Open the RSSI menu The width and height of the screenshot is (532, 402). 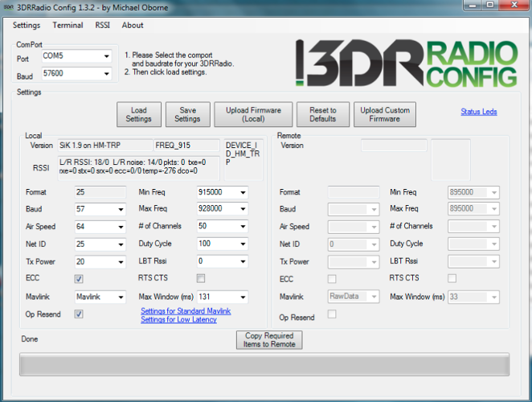103,25
